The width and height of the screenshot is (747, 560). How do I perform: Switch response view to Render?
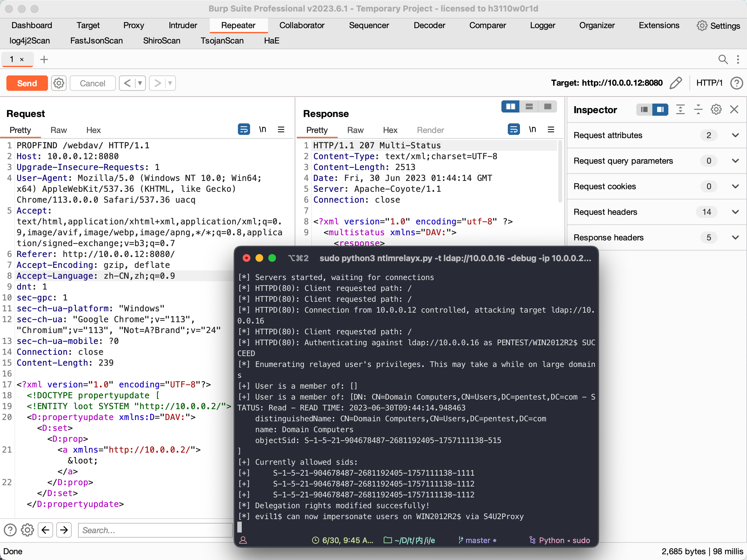pyautogui.click(x=430, y=130)
